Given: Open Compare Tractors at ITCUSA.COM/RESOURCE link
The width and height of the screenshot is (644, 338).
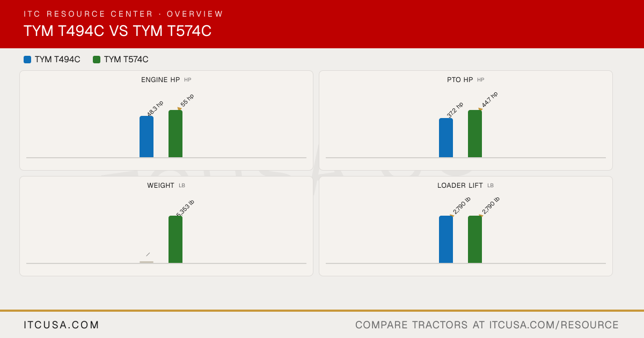Looking at the screenshot, I should (x=487, y=325).
